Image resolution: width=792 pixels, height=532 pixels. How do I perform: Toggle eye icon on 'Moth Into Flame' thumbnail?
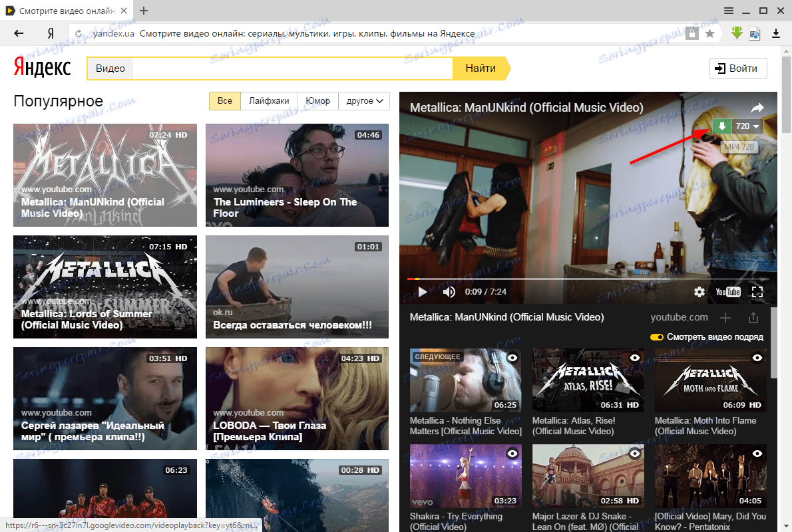[757, 358]
